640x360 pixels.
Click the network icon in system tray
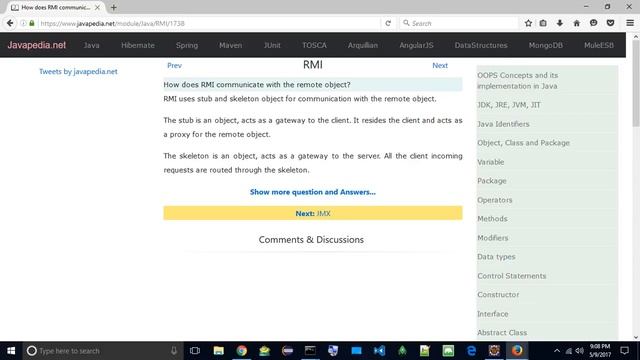pos(569,351)
